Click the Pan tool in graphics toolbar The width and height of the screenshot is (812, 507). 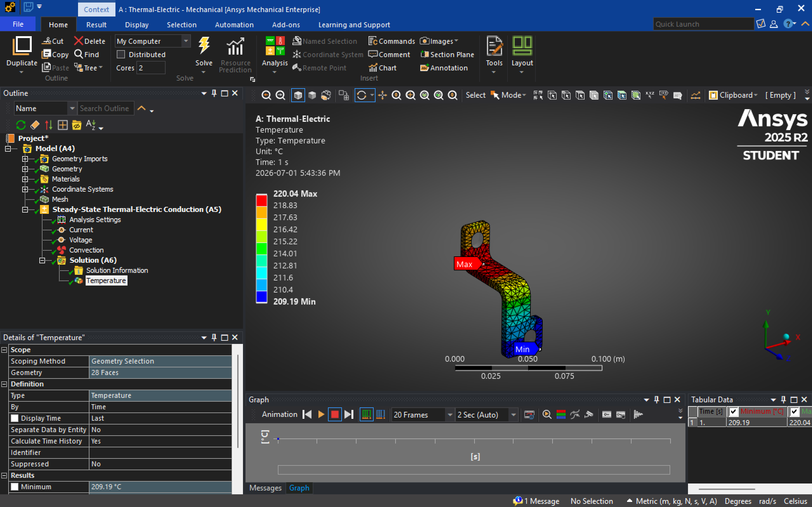pos(383,95)
